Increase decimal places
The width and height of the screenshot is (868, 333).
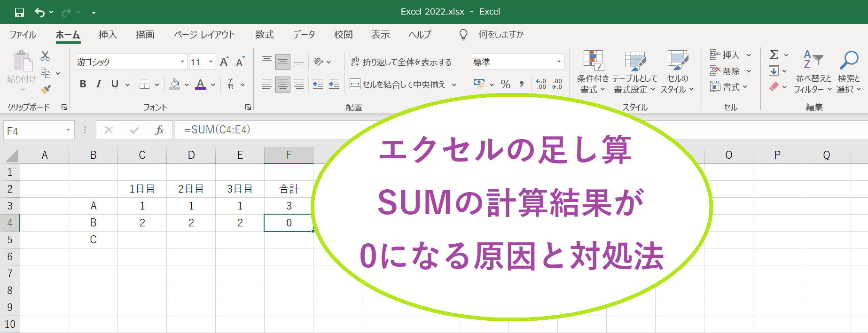tap(541, 84)
